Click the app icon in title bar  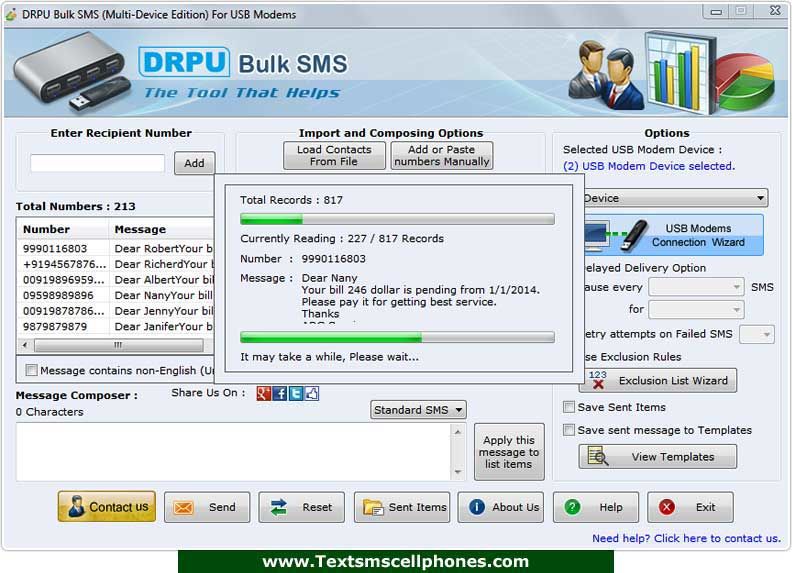tap(10, 15)
